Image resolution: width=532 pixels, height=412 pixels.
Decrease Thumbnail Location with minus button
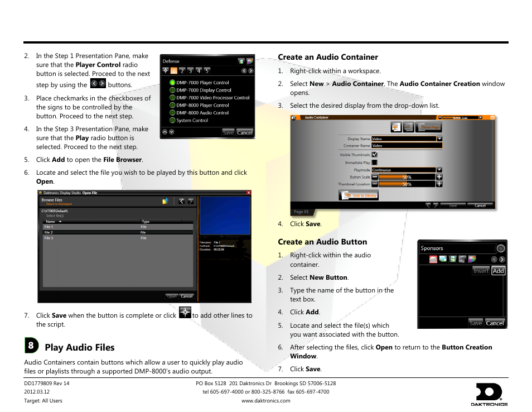[x=375, y=184]
